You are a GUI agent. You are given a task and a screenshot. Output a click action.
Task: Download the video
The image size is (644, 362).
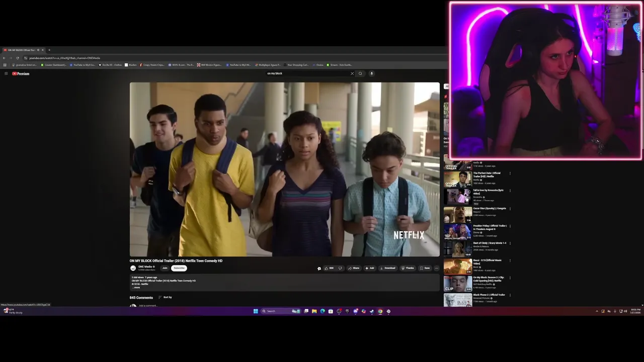(387, 268)
